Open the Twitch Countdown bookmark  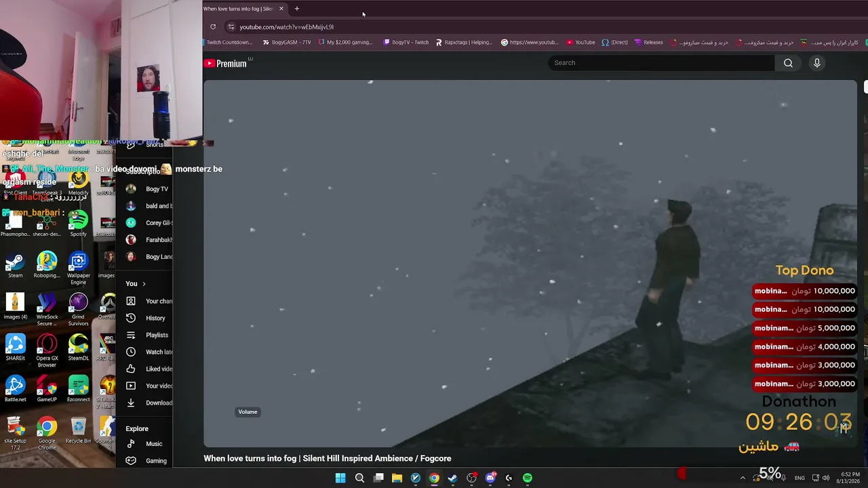(x=228, y=42)
